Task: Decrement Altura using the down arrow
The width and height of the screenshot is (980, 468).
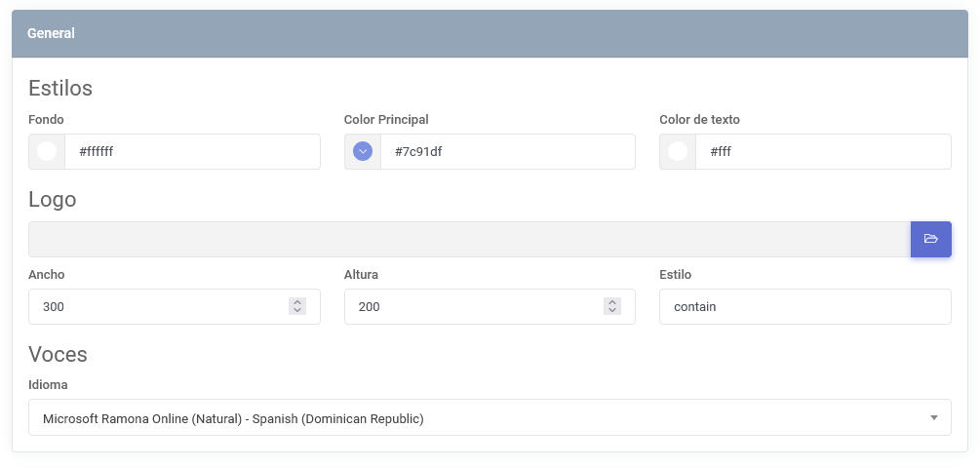Action: (612, 311)
